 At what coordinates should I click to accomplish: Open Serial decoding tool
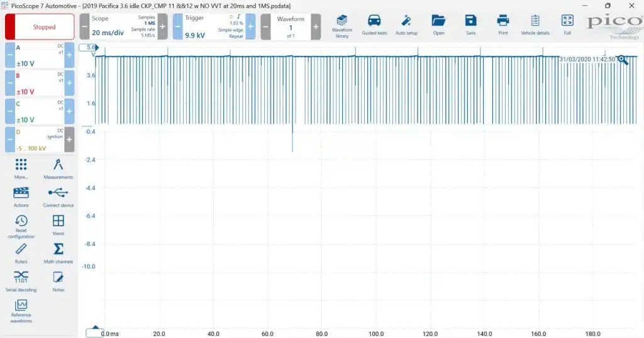coord(21,282)
